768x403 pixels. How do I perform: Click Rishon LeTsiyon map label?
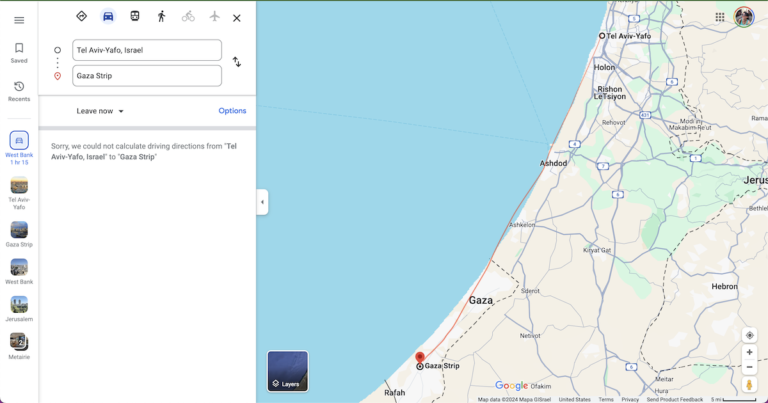(x=610, y=93)
